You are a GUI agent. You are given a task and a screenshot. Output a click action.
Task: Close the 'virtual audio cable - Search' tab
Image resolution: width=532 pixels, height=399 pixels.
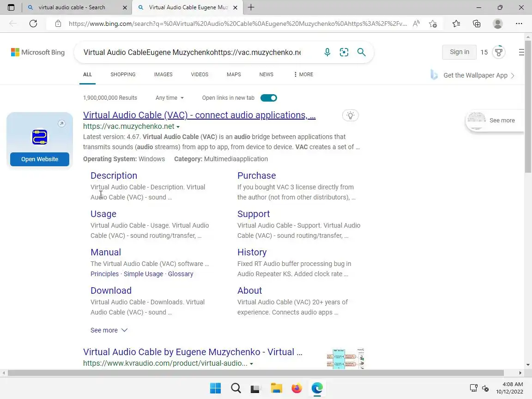coord(125,7)
